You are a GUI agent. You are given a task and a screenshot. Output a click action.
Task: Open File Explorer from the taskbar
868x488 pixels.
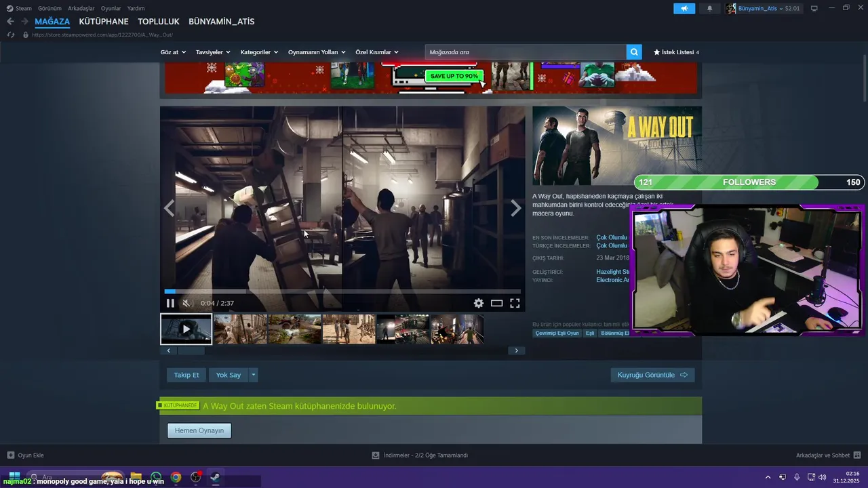click(136, 477)
